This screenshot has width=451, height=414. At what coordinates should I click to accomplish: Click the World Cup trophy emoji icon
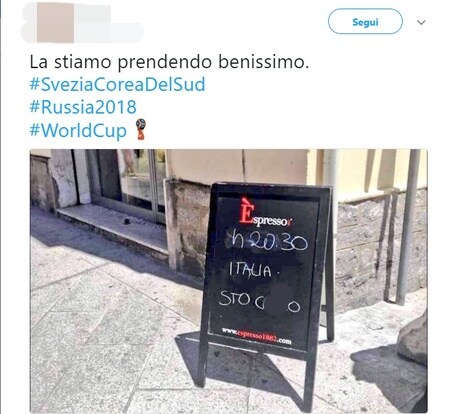[140, 129]
